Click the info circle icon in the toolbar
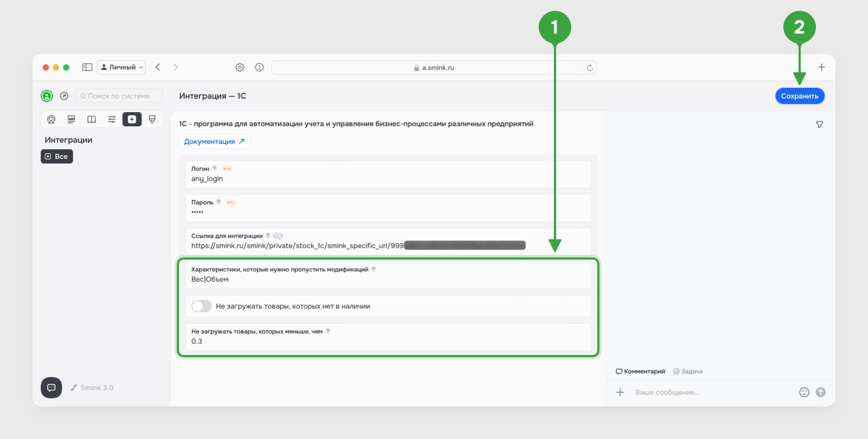Screen dimensions: 868x439 click(259, 67)
